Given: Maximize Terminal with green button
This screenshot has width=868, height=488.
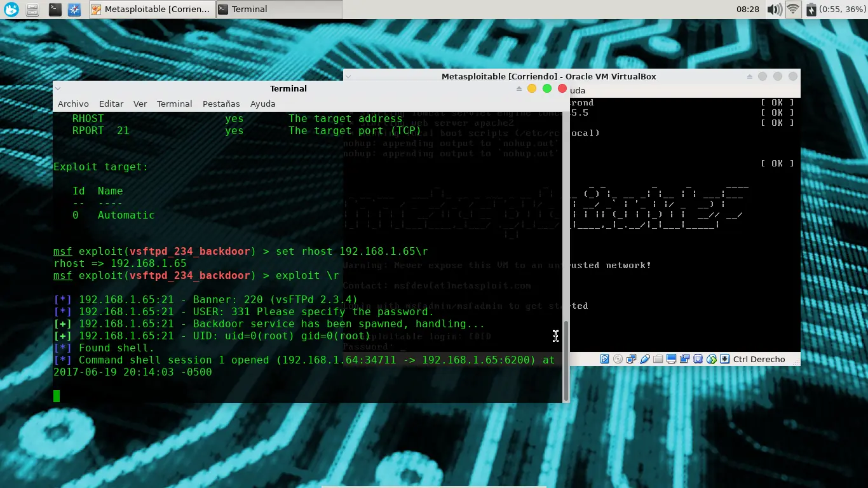Looking at the screenshot, I should [x=547, y=88].
